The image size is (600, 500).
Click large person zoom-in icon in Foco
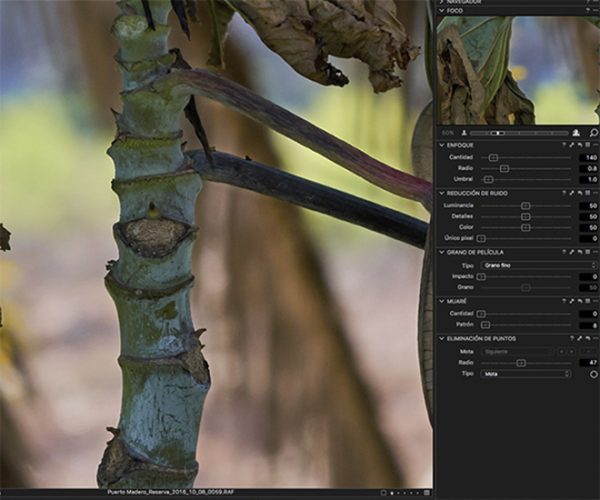(x=576, y=133)
